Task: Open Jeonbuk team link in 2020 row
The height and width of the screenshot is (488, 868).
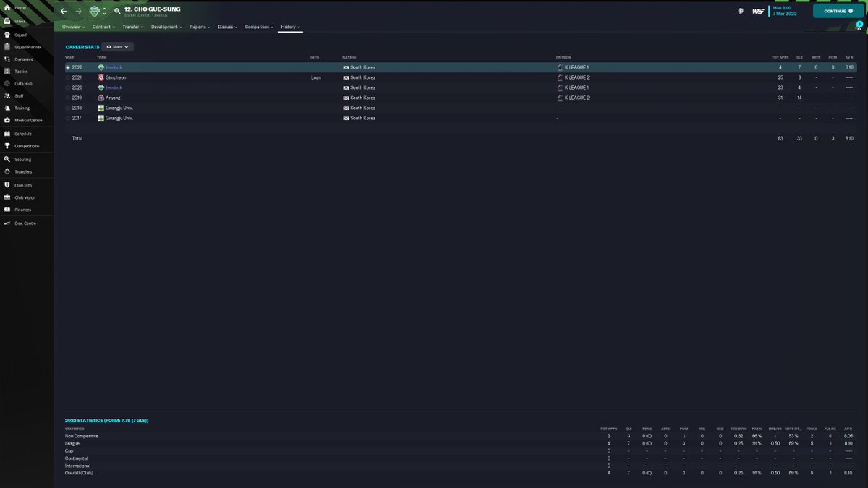Action: pyautogui.click(x=114, y=87)
